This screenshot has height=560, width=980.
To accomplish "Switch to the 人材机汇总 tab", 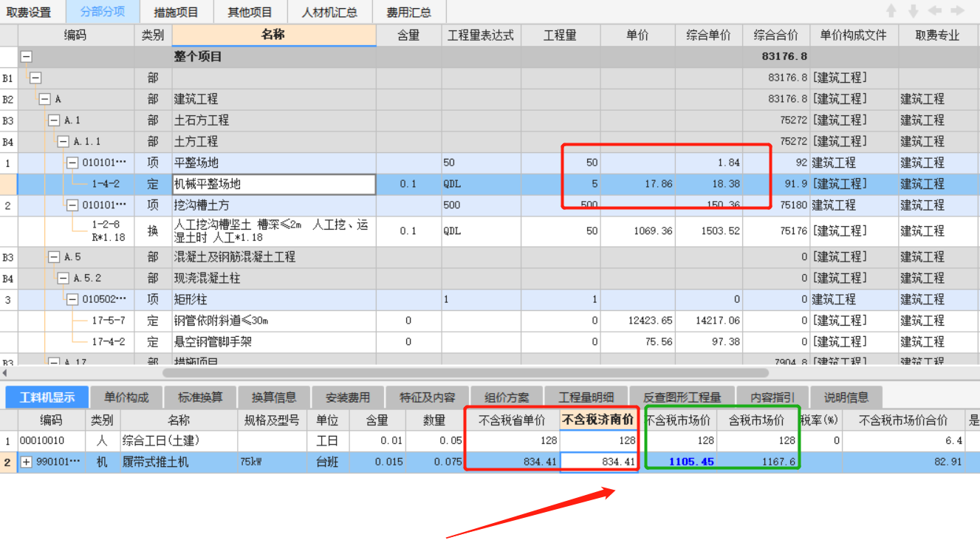I will (x=329, y=12).
